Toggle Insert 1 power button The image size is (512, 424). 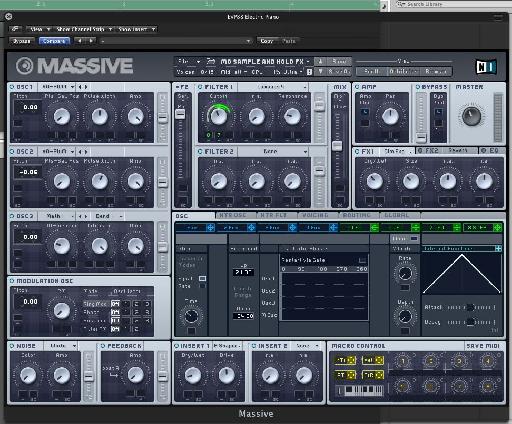coord(176,346)
